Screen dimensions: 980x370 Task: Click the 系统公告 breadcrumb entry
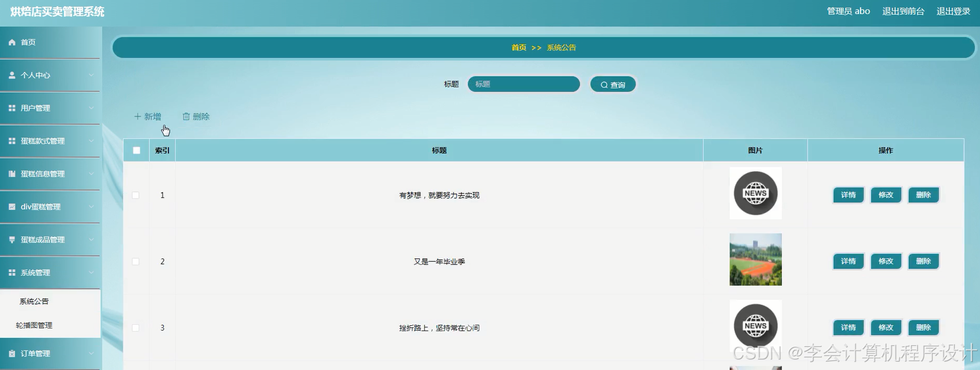(561, 47)
